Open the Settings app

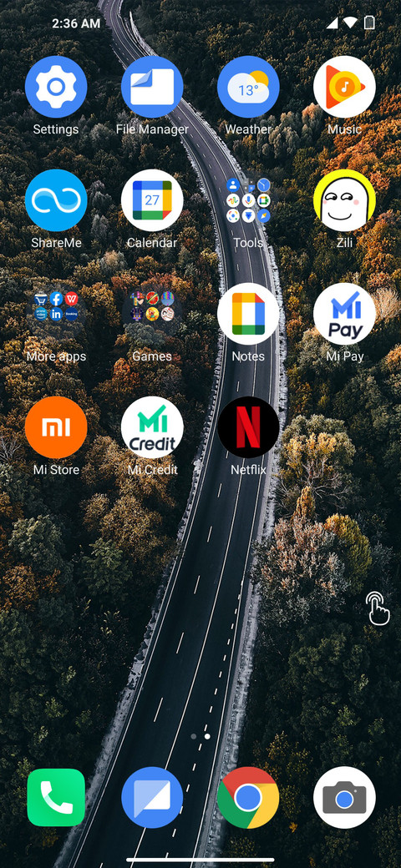pos(56,87)
